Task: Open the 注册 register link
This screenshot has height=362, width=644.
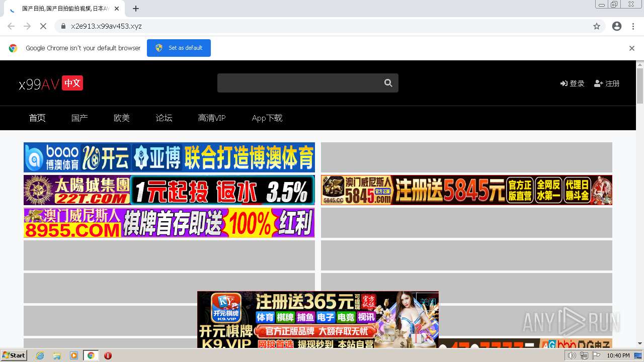Action: [x=607, y=83]
